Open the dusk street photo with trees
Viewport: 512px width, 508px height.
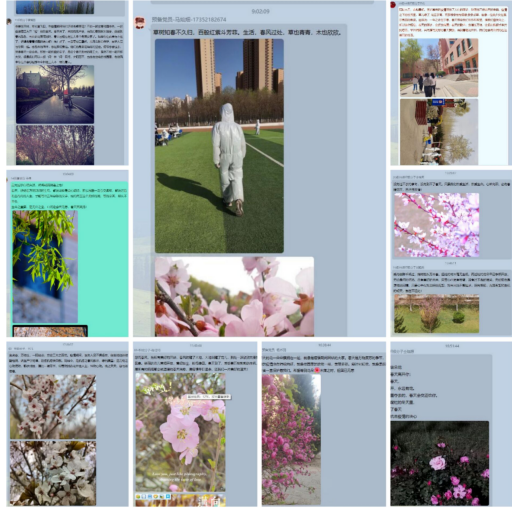(x=55, y=94)
